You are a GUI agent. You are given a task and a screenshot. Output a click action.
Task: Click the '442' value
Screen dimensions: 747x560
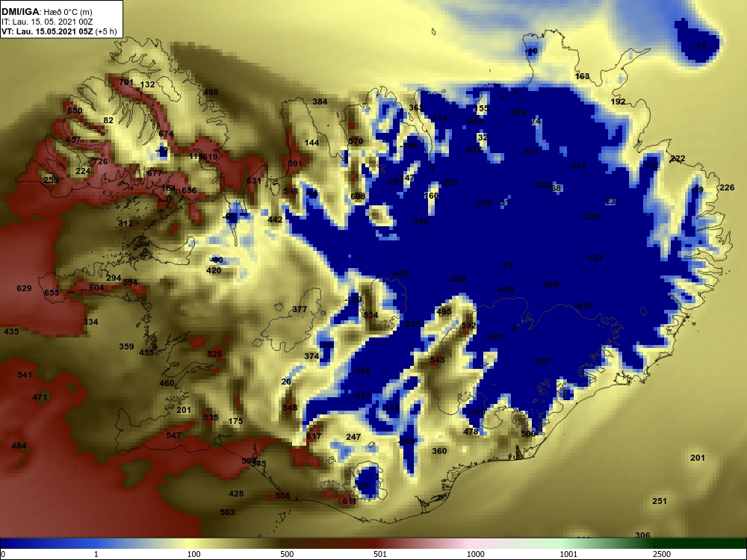(x=275, y=220)
